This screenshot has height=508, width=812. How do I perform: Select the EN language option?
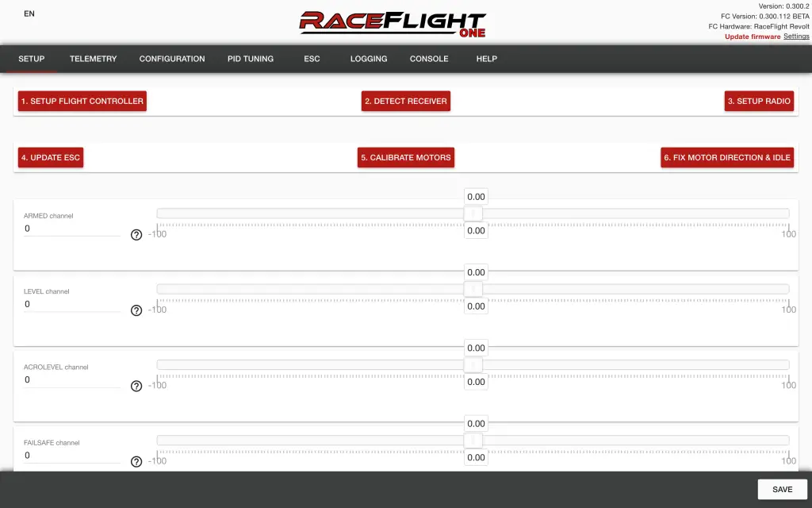[29, 13]
